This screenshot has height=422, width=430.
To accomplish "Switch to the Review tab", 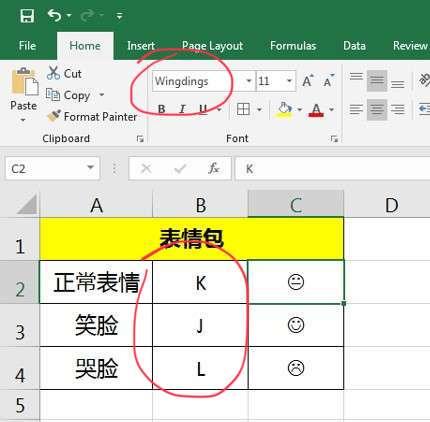I will click(410, 46).
